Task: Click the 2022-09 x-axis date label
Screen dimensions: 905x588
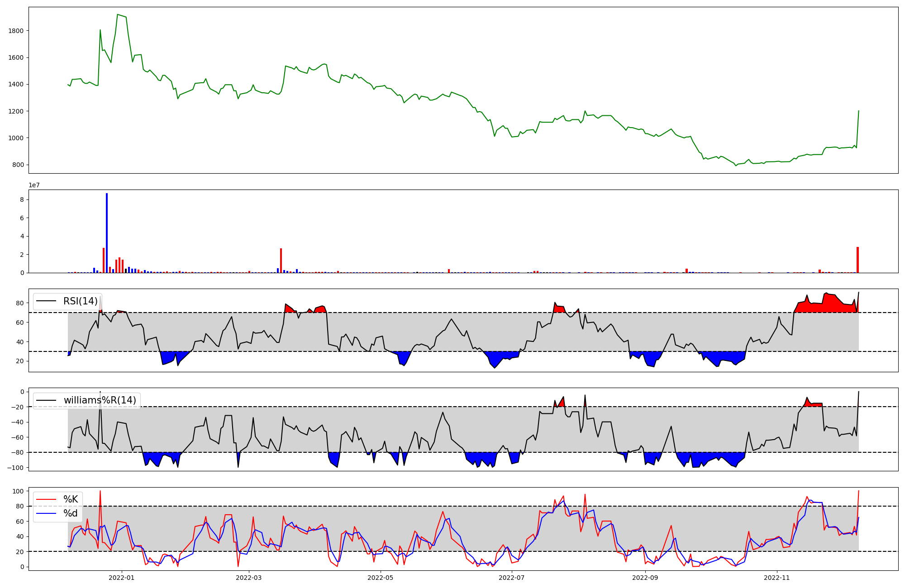Action: [x=645, y=578]
